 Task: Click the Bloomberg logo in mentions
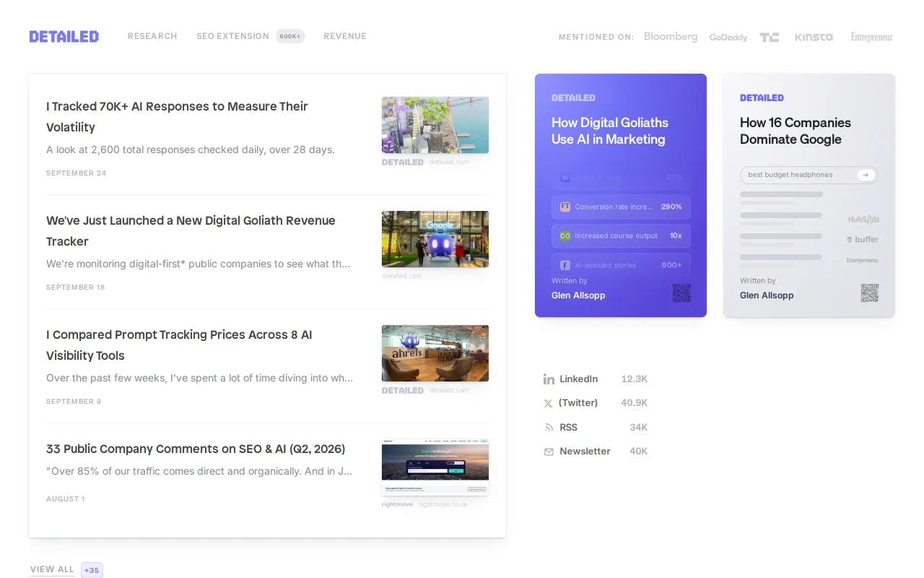pos(671,37)
